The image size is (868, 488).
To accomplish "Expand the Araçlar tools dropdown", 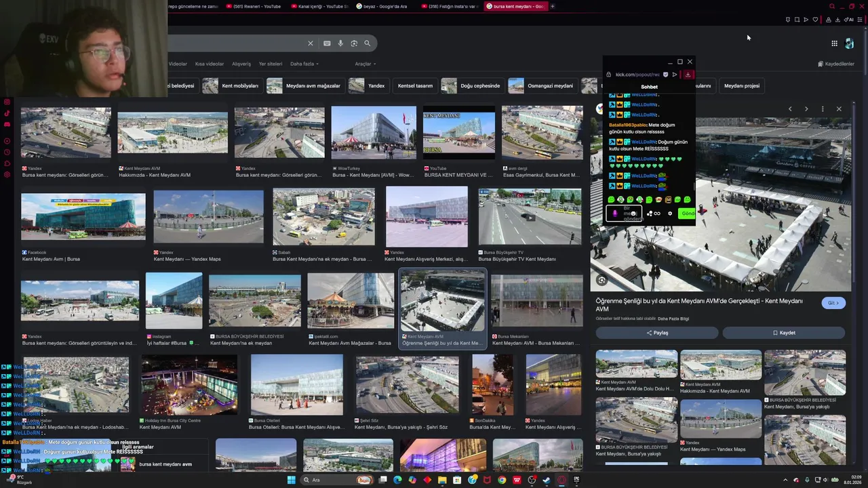I will point(366,64).
